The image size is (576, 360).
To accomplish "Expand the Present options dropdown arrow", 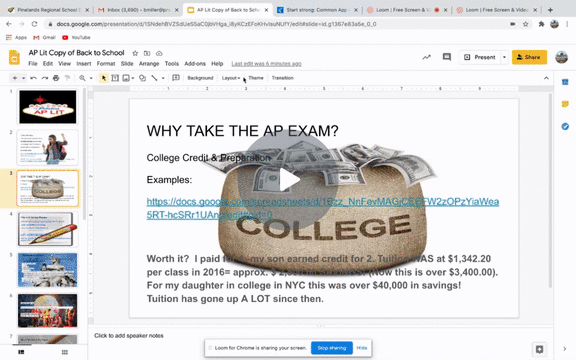I will point(504,57).
